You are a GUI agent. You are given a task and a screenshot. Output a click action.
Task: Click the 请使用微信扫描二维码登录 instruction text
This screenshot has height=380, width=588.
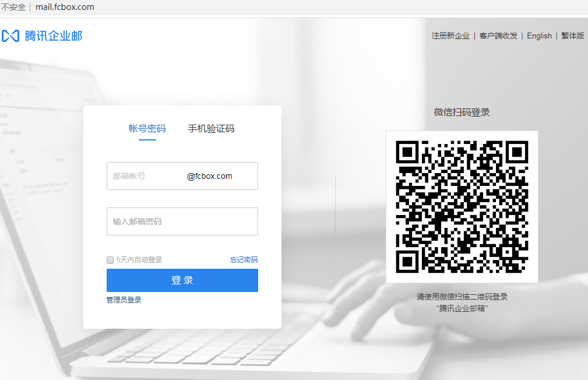(x=462, y=297)
